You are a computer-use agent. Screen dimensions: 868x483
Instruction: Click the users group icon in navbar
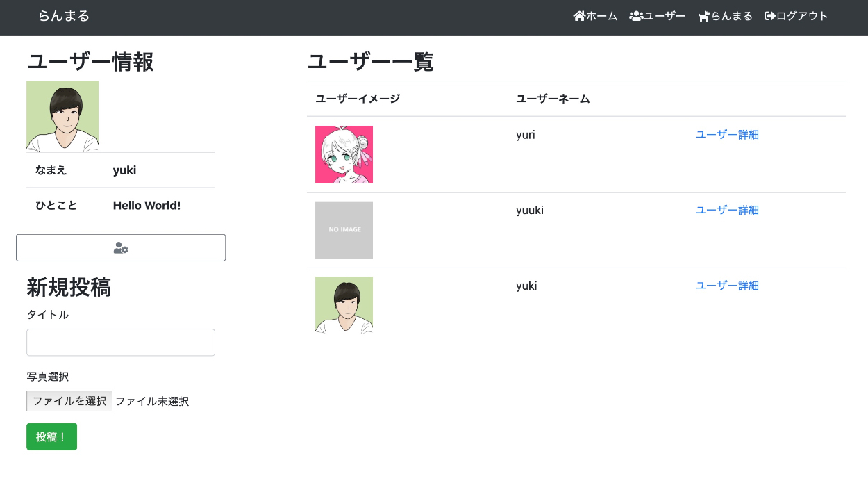pyautogui.click(x=635, y=16)
